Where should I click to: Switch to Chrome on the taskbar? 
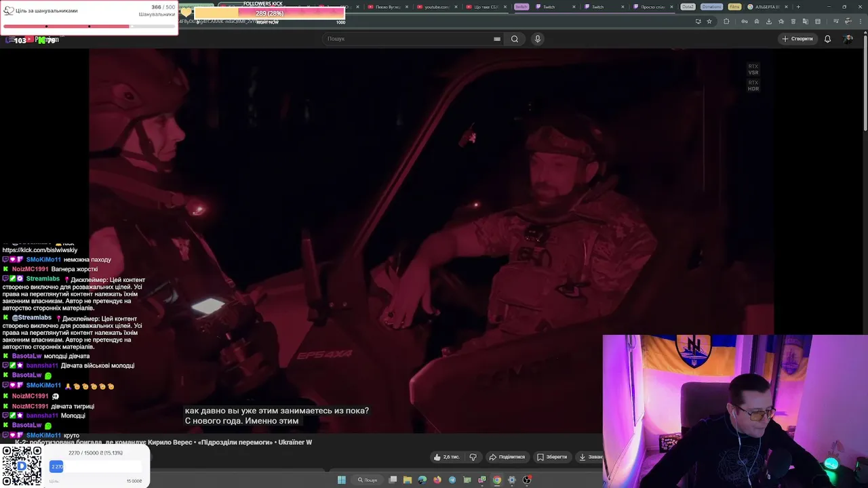click(x=497, y=480)
